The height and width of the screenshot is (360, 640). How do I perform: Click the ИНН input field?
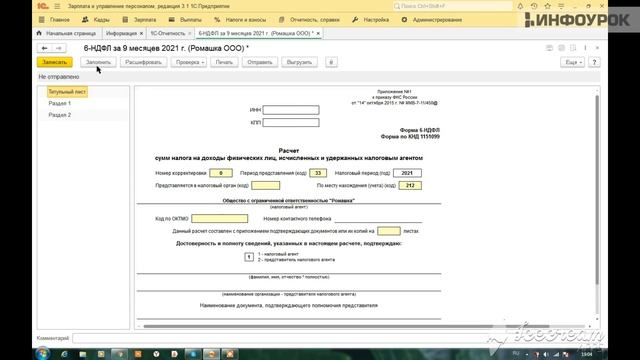(291, 110)
